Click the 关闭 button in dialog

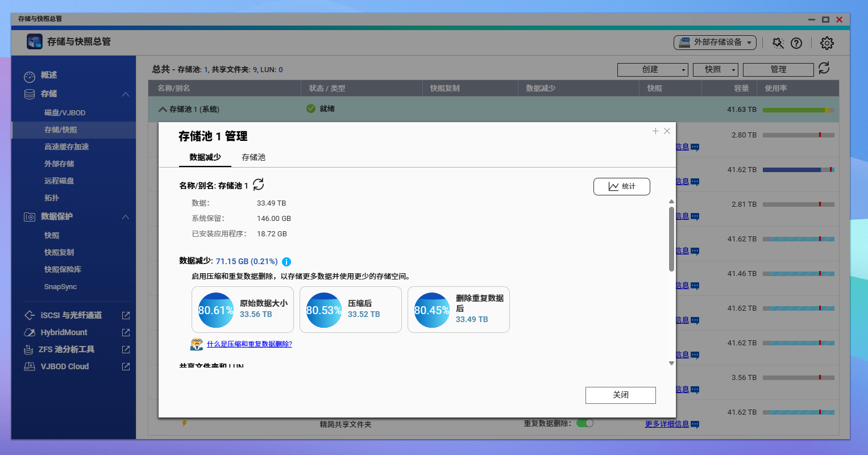click(x=620, y=395)
